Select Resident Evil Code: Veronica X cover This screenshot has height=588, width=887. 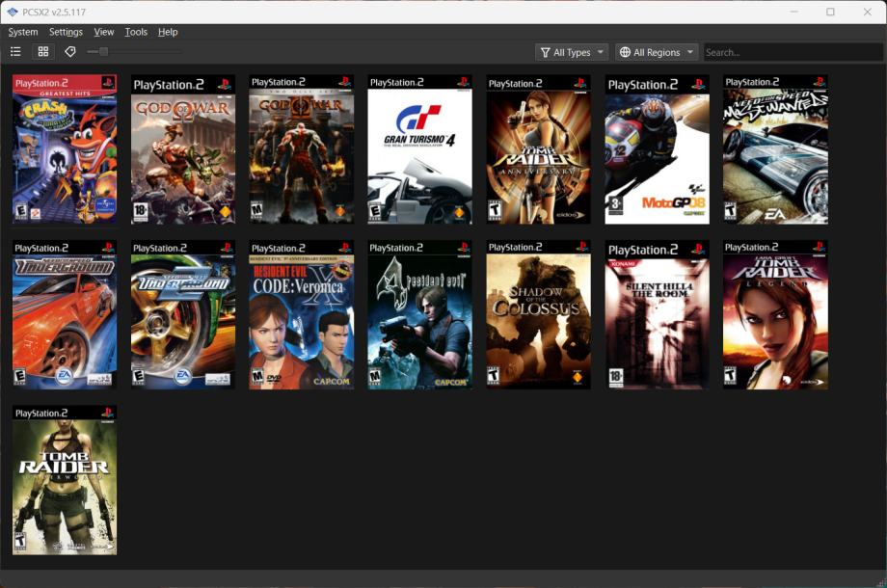click(302, 314)
